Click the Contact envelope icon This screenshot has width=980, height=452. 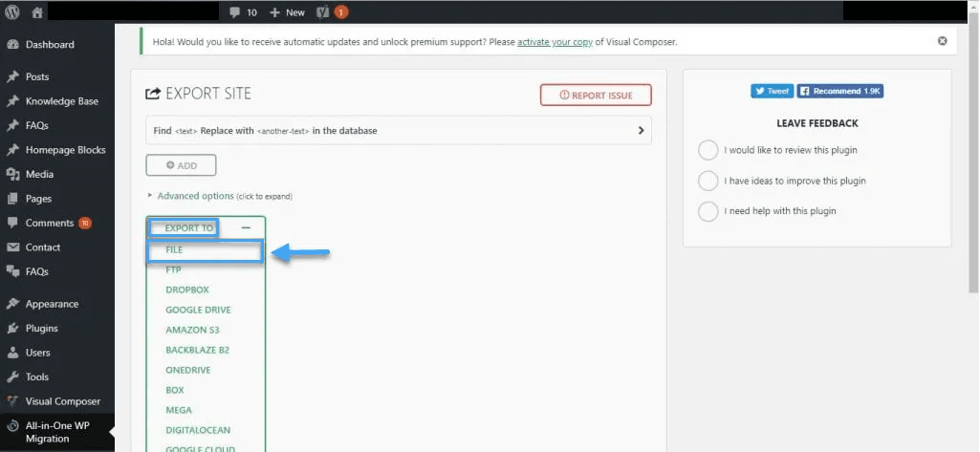pos(12,248)
